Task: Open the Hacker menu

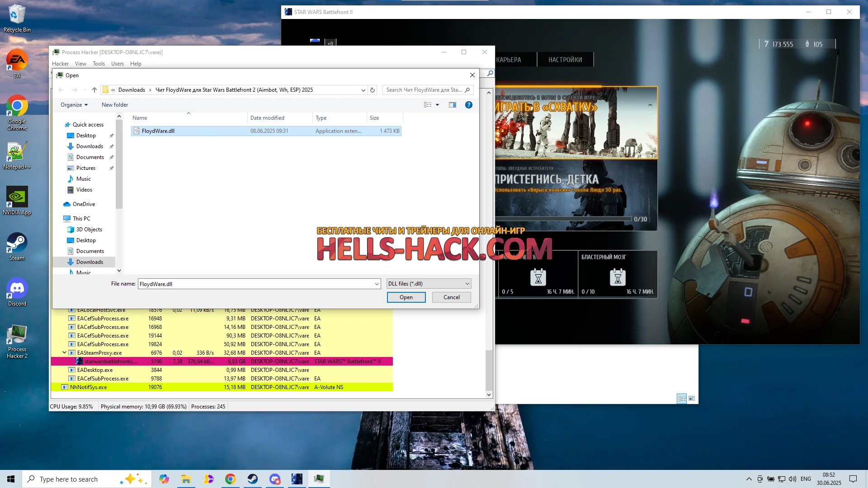Action: pyautogui.click(x=60, y=64)
